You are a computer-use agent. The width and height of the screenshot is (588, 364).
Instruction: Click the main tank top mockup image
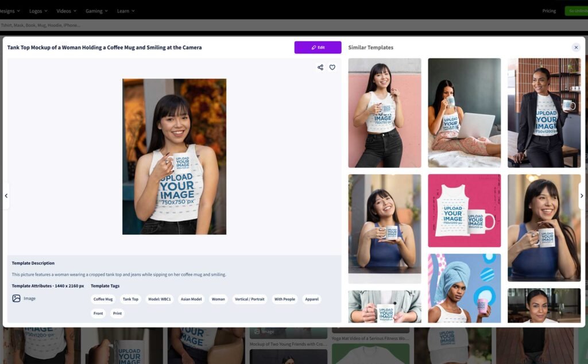[x=174, y=156]
